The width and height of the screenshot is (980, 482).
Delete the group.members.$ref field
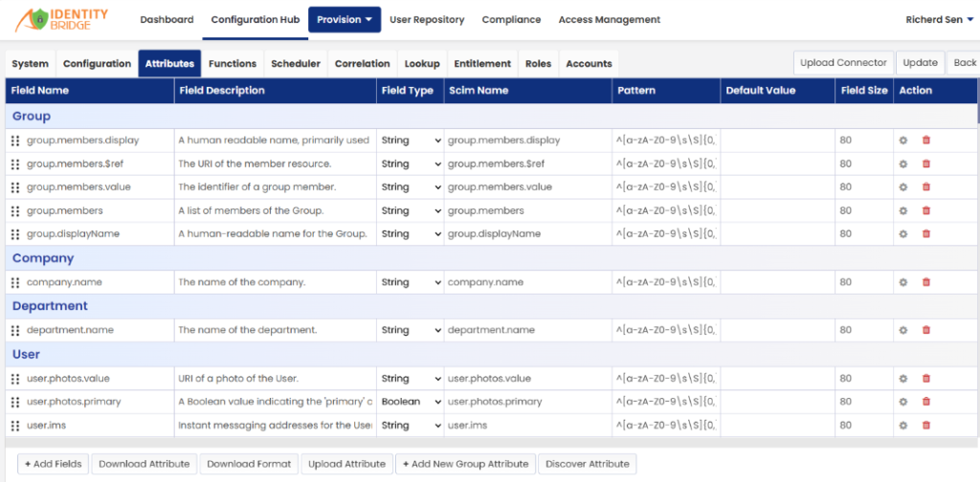coord(926,164)
